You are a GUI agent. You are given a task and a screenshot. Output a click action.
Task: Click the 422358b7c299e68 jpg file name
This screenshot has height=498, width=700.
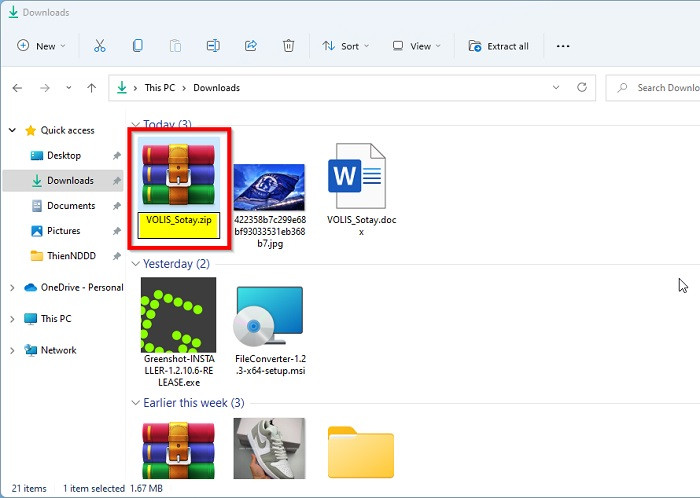270,232
